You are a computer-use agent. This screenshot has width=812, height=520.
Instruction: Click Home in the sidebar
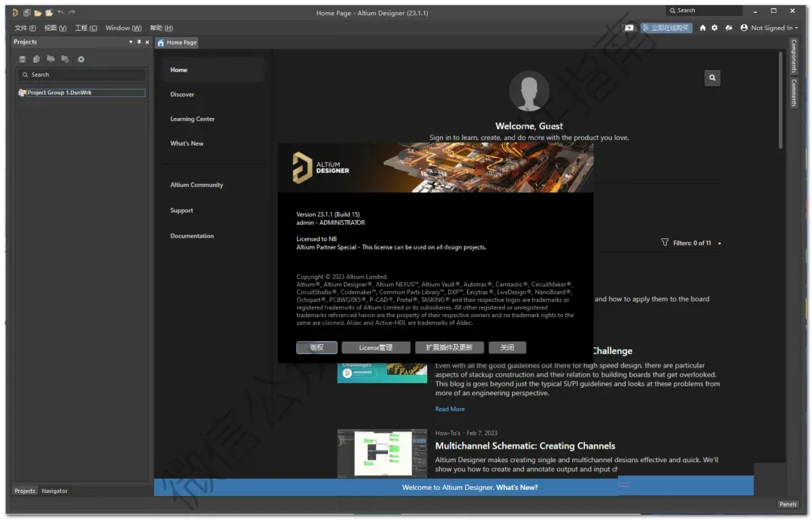point(214,70)
